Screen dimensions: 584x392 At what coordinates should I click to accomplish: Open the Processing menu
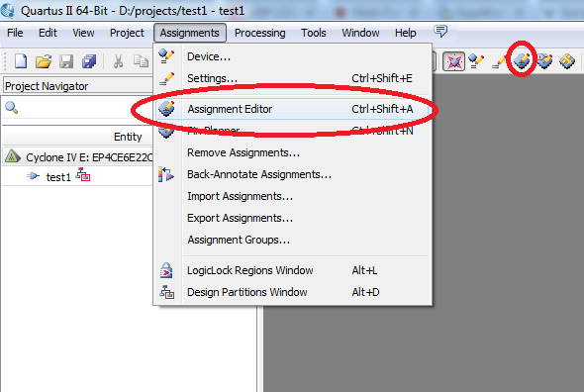pos(259,33)
